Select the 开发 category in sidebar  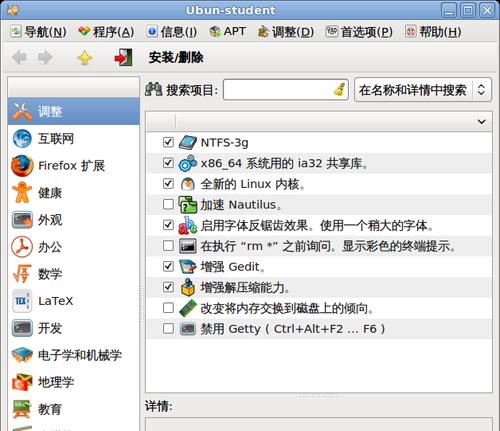click(73, 328)
